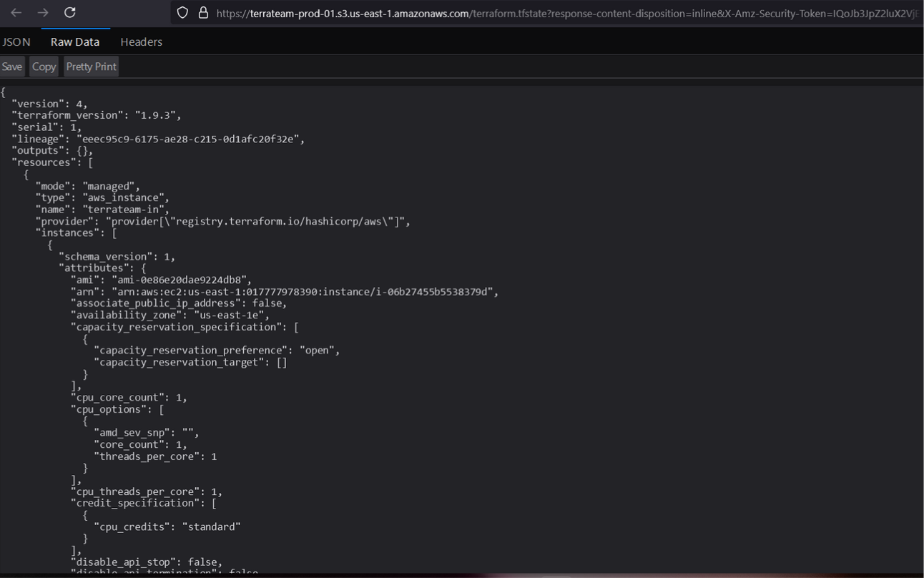Reload the page with the refresh icon
Viewport: 924px width, 578px height.
[70, 13]
